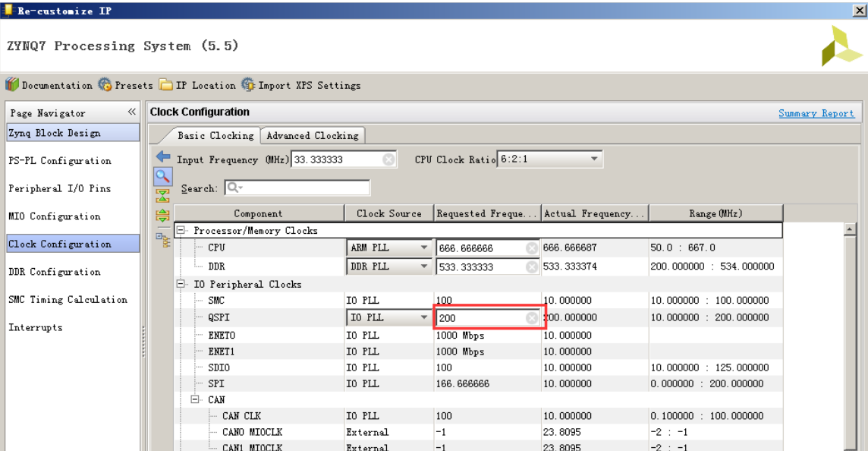Toggle the magnifier search icon
The image size is (868, 451).
pyautogui.click(x=162, y=177)
